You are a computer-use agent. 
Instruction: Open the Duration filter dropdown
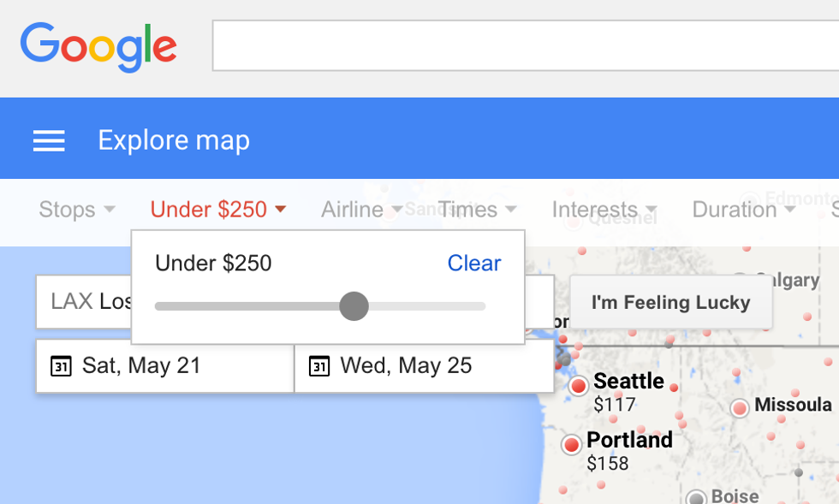pyautogui.click(x=743, y=210)
